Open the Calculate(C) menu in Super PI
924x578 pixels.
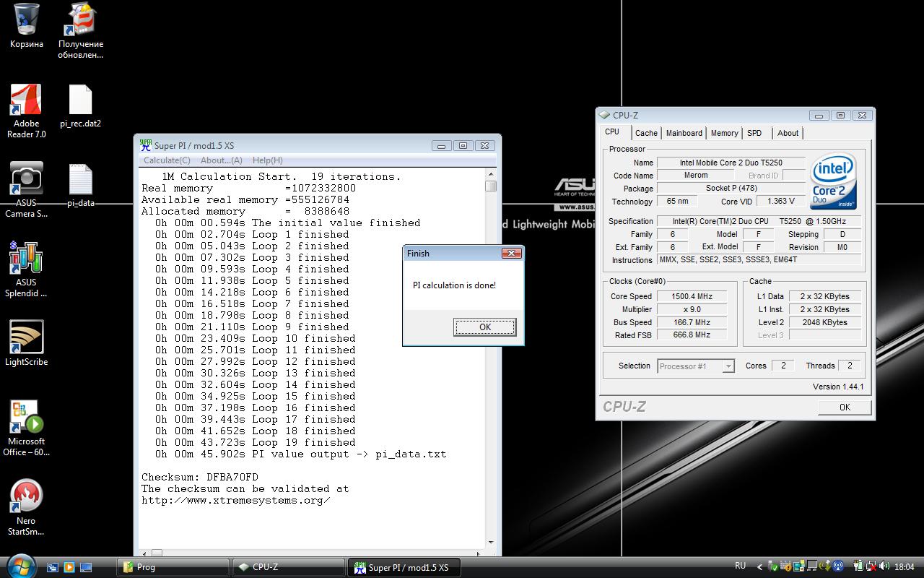[x=167, y=160]
